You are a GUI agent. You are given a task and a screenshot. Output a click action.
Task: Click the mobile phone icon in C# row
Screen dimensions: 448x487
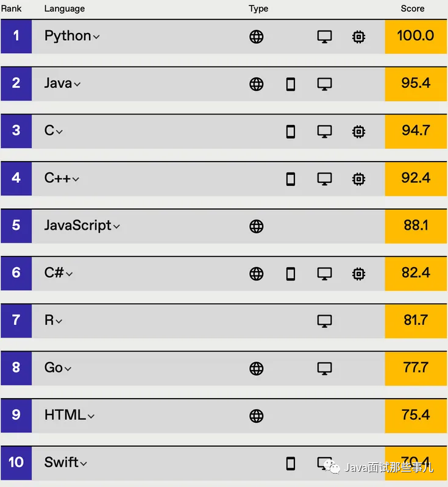pos(291,274)
